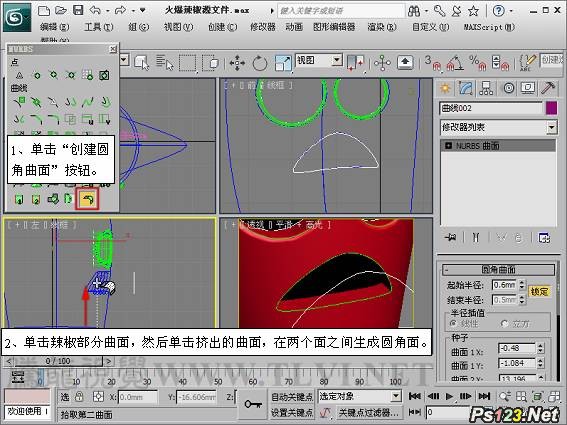Click the pin stack icon below modifier list
Image resolution: width=567 pixels, height=425 pixels.
pos(451,238)
